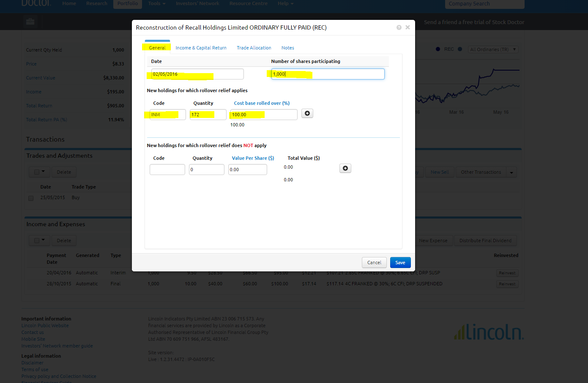Image resolution: width=588 pixels, height=383 pixels.
Task: Click Distribute Final Dividend button
Action: click(485, 241)
